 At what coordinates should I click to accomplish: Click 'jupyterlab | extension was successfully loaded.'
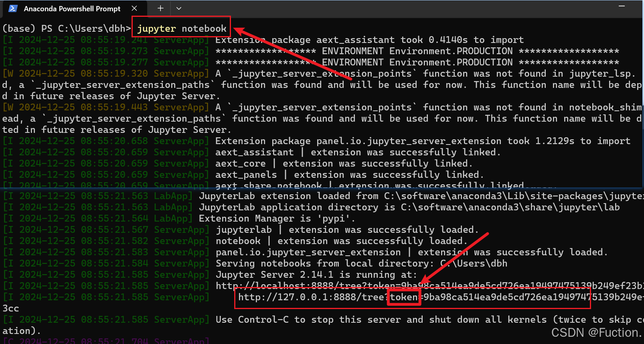point(347,230)
